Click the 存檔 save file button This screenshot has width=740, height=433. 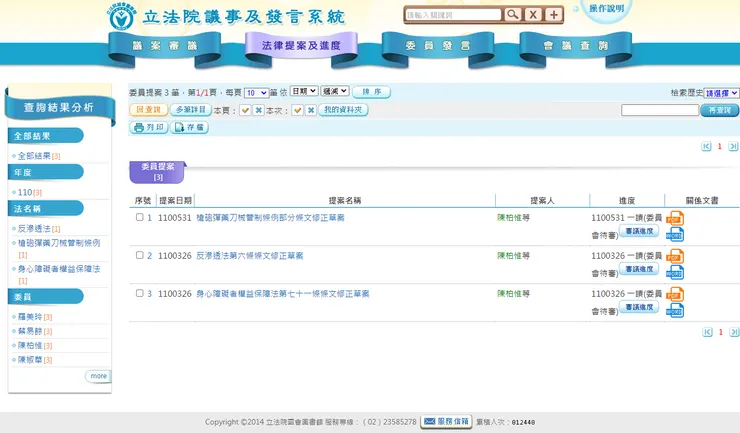click(x=189, y=127)
